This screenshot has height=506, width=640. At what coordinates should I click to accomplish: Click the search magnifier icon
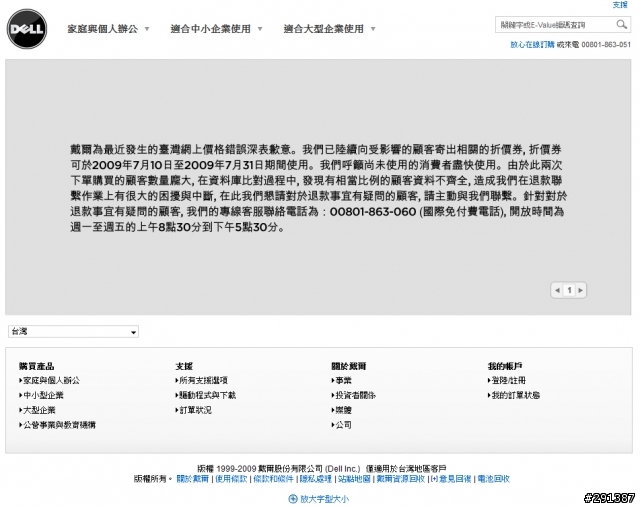(x=621, y=25)
